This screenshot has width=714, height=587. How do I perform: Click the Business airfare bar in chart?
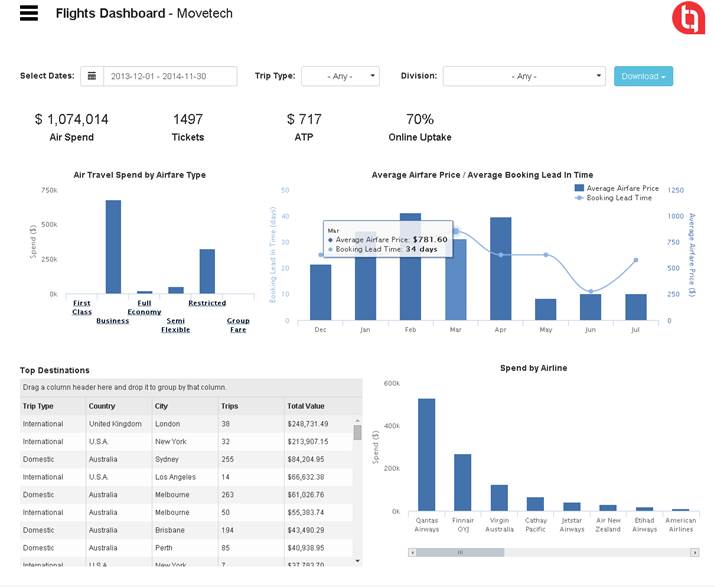[x=113, y=247]
